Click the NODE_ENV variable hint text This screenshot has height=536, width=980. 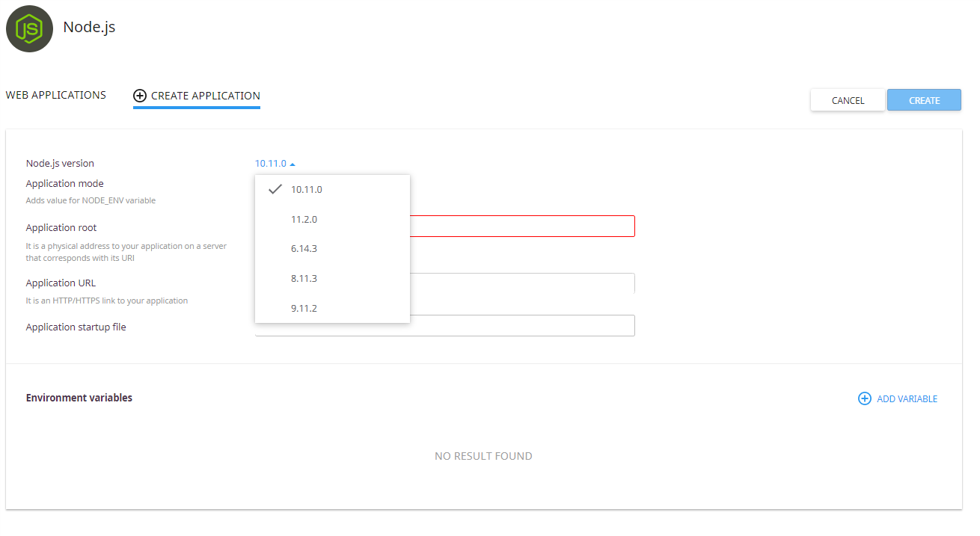click(91, 200)
